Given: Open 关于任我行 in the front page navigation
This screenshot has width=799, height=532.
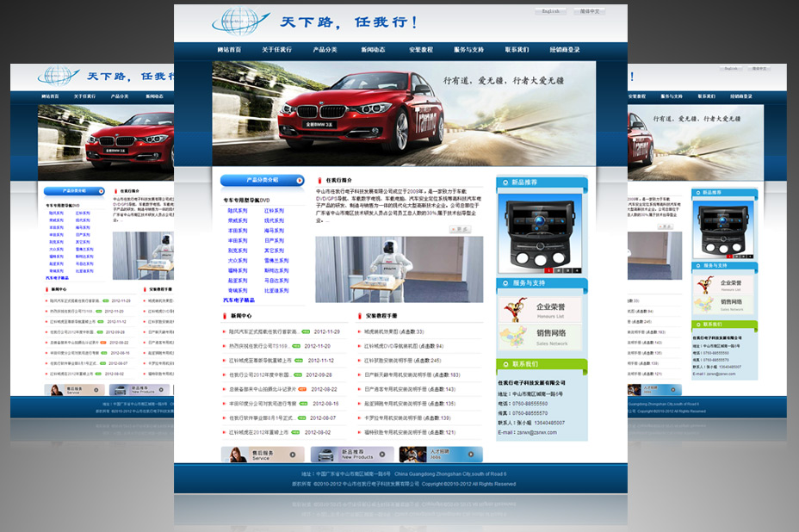Looking at the screenshot, I should coord(276,49).
